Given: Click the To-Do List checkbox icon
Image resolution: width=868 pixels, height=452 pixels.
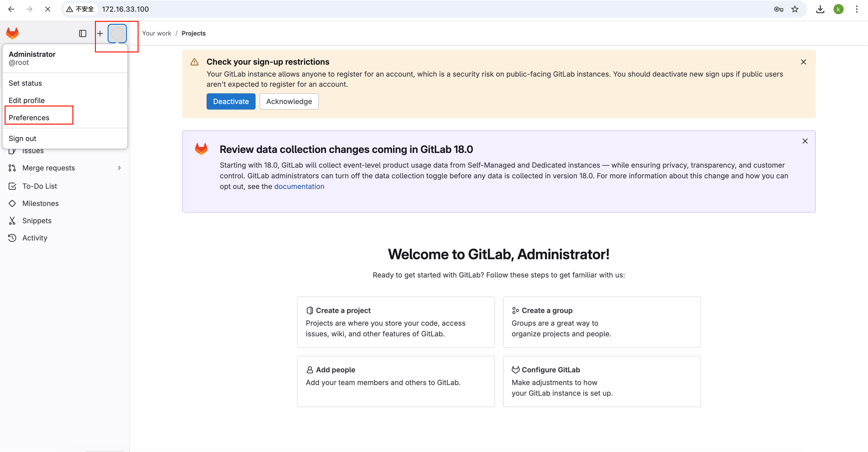Looking at the screenshot, I should click(x=12, y=186).
